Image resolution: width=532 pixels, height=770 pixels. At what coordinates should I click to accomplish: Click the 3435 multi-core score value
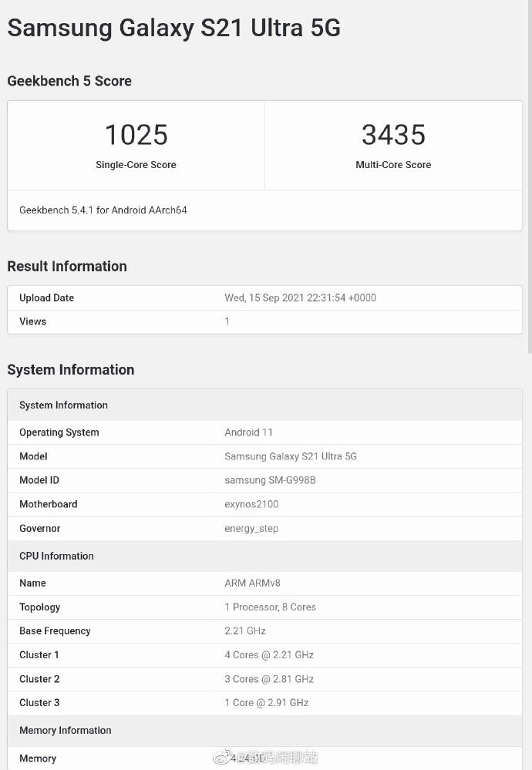(393, 135)
